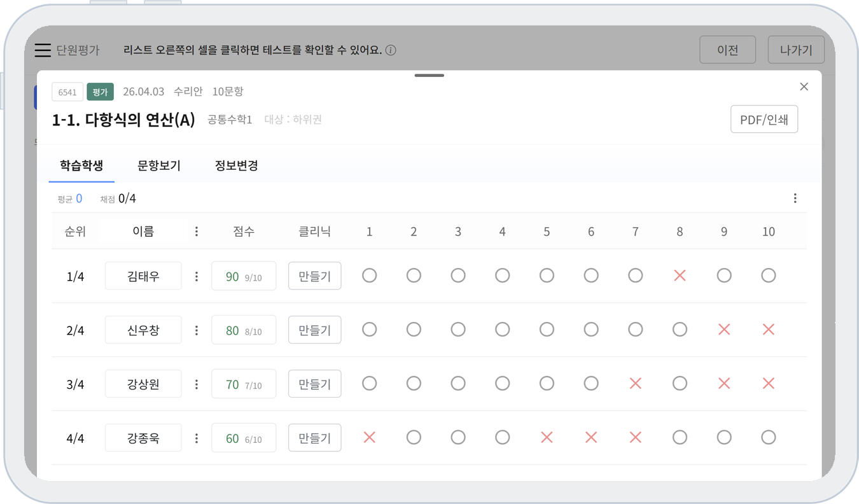
Task: Click 강상원's score cell showing 70
Action: click(244, 384)
